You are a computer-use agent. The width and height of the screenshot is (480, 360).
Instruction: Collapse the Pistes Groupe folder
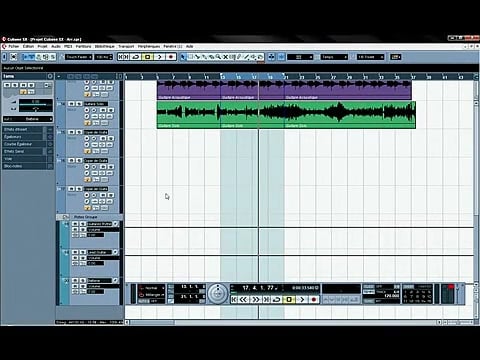[x=65, y=217]
